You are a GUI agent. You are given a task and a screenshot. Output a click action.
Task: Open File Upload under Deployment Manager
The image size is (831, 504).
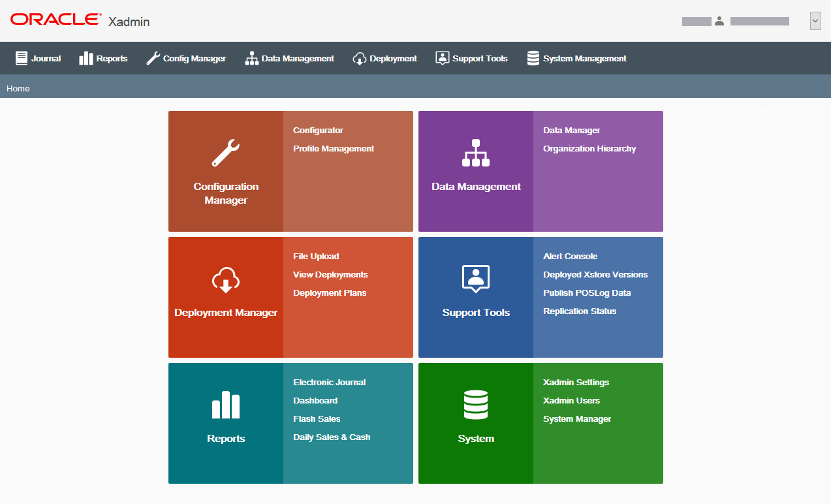point(315,256)
